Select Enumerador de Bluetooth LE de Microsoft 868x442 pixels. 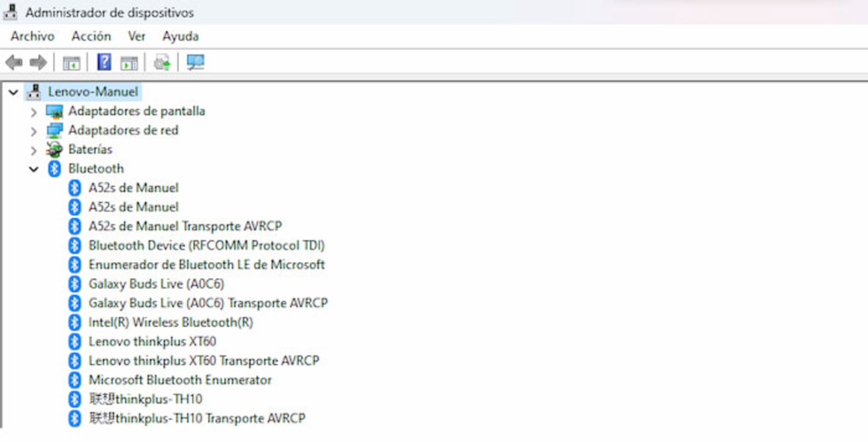click(206, 265)
